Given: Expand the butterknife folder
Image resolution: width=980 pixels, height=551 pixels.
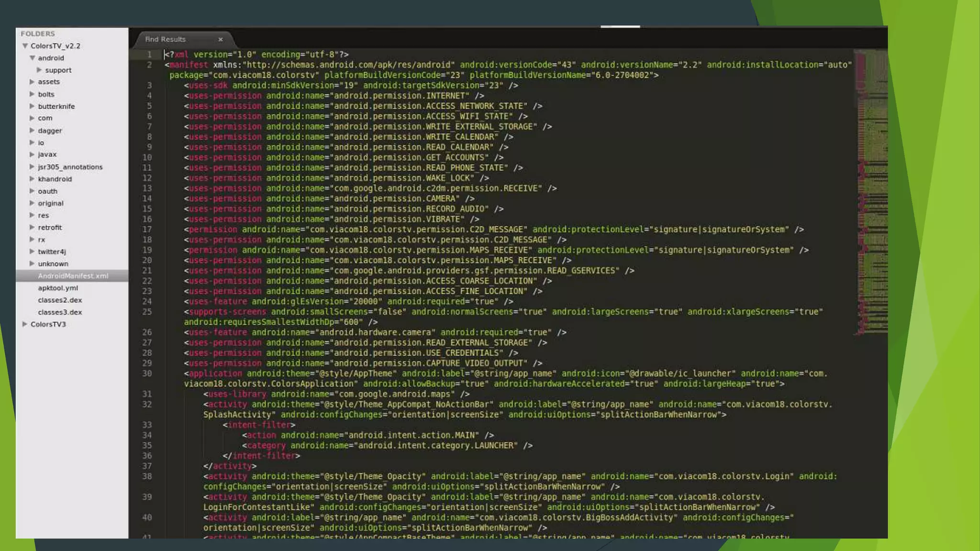Looking at the screenshot, I should click(x=32, y=106).
